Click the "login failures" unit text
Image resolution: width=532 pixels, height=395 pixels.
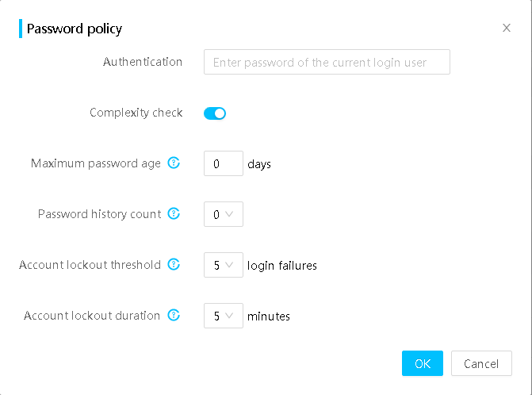click(x=282, y=266)
